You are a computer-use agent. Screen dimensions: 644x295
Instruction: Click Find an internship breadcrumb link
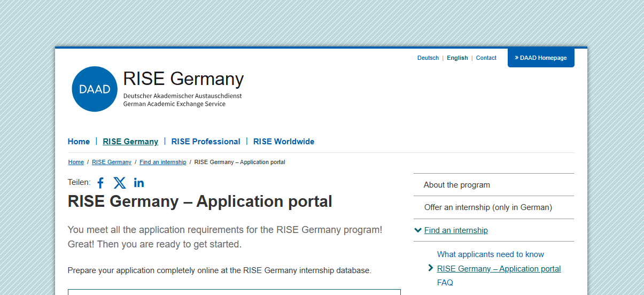pos(162,162)
